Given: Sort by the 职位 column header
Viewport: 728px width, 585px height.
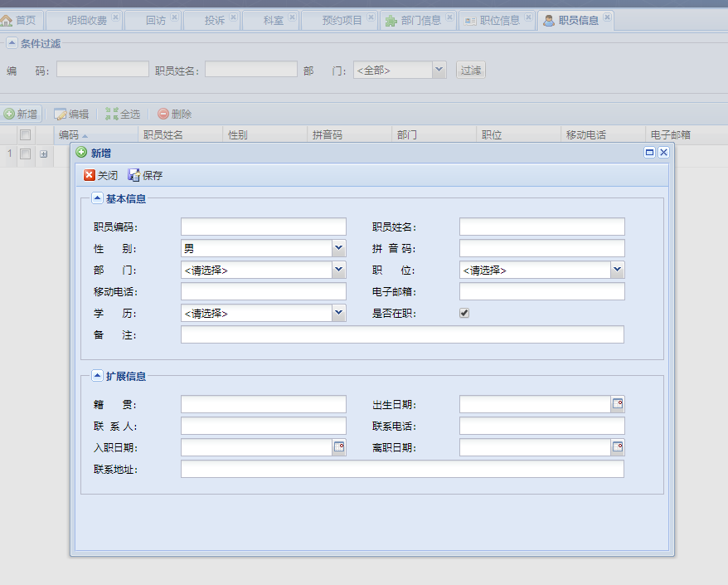Looking at the screenshot, I should pos(518,134).
